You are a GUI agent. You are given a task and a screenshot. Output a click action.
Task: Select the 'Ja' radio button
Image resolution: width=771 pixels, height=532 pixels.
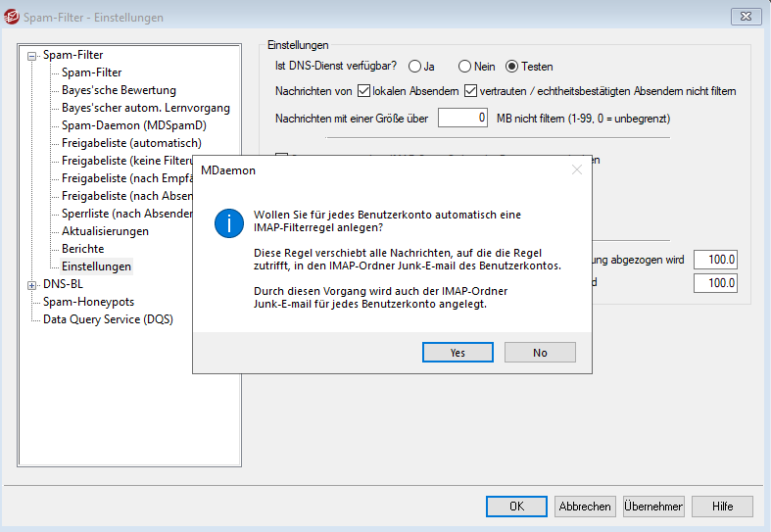pos(414,67)
